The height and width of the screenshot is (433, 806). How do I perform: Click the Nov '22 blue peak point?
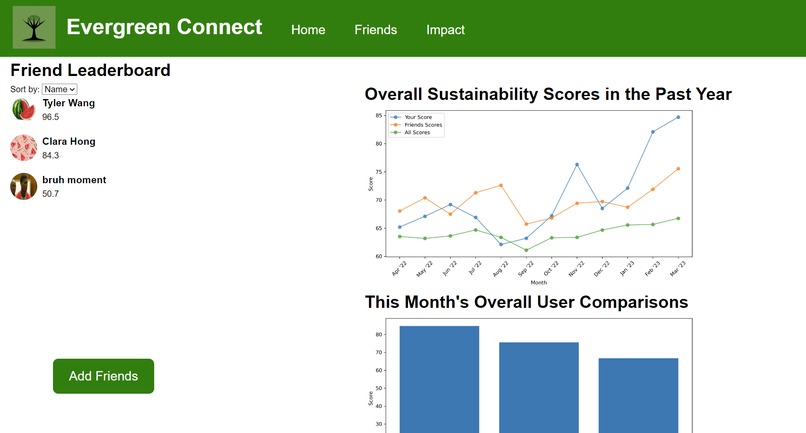(x=577, y=165)
